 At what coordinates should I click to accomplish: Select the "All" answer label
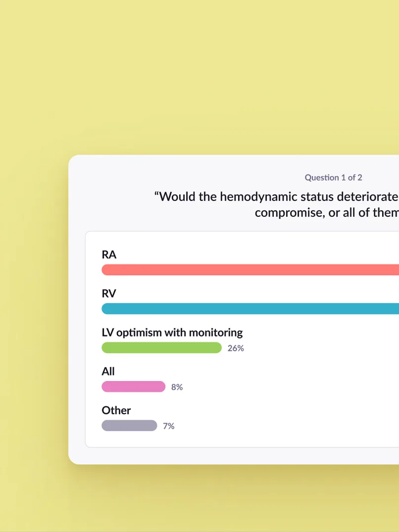pos(108,371)
